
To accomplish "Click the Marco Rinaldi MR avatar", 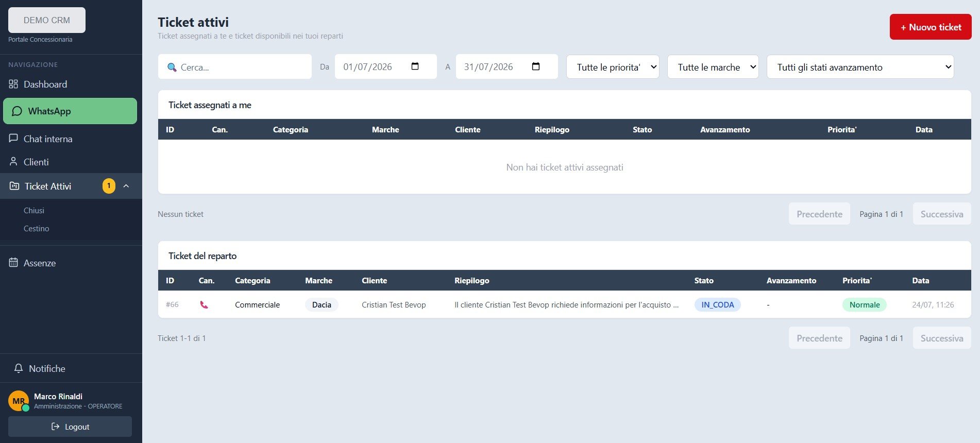I will (x=19, y=401).
